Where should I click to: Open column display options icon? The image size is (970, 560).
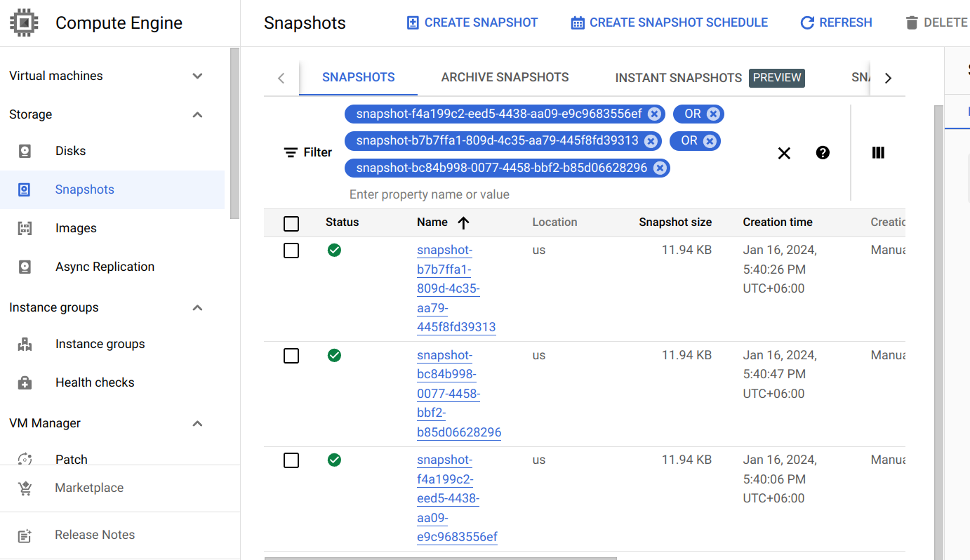[x=878, y=152]
